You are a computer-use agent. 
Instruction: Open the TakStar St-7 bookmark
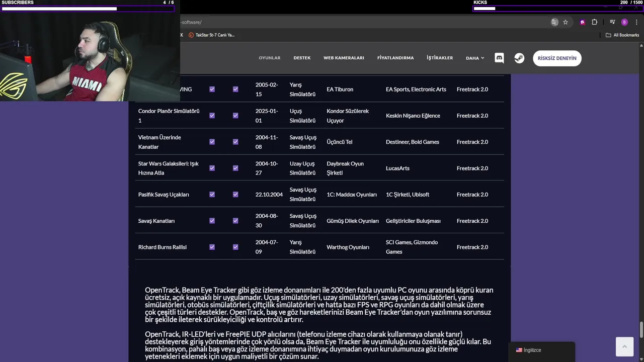[211, 35]
